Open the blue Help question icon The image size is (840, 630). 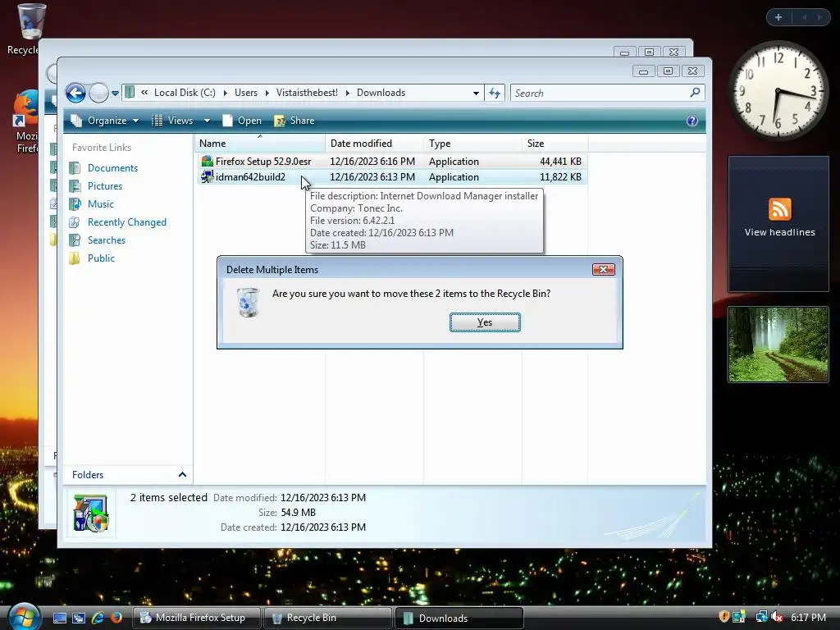click(692, 121)
